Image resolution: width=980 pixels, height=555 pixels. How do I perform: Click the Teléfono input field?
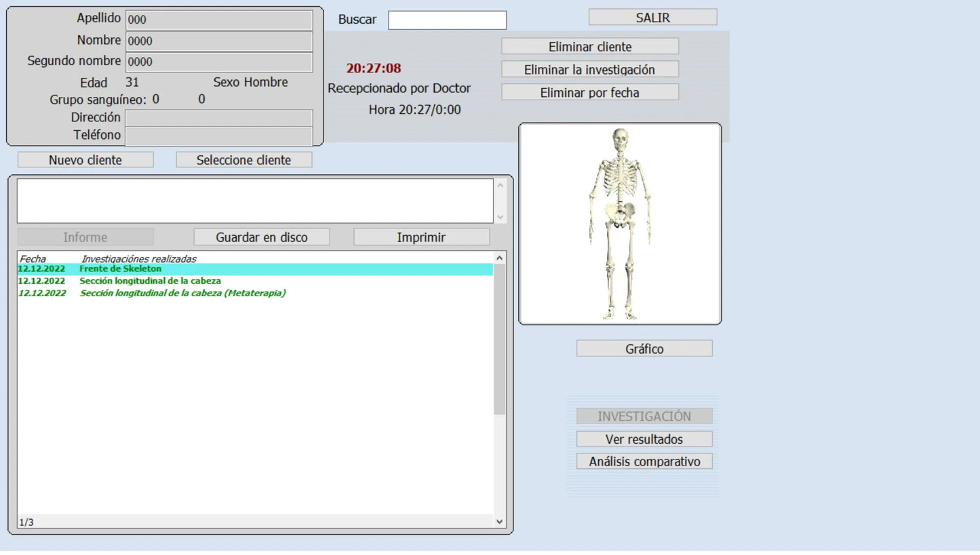point(218,136)
